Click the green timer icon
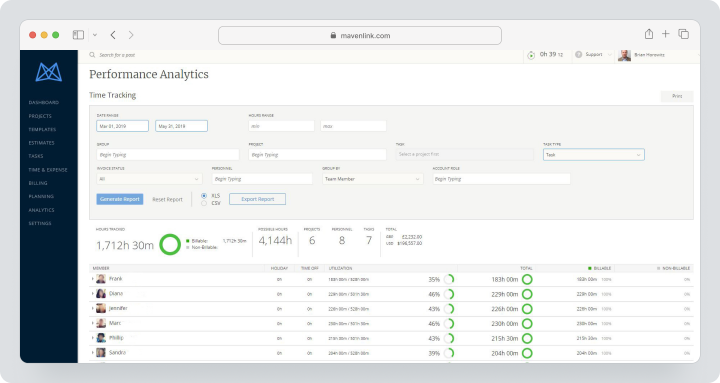 [x=531, y=55]
